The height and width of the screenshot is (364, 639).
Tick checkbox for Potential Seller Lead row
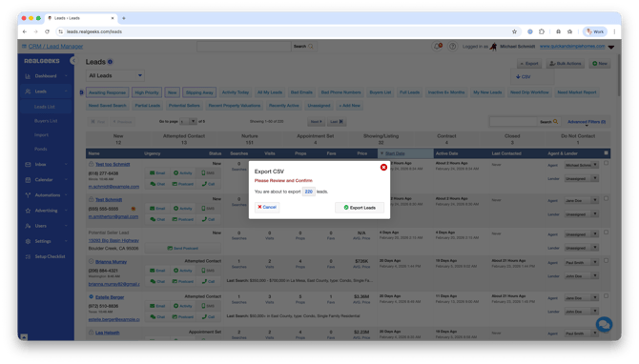[606, 233]
